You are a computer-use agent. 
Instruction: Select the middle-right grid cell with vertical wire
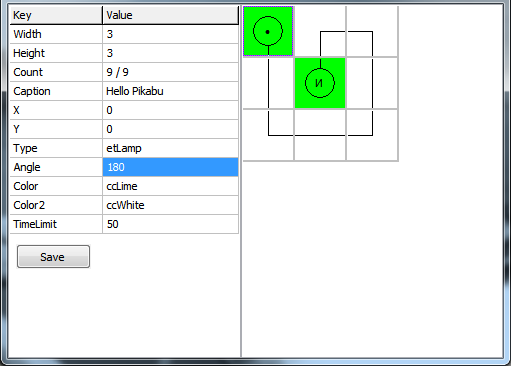click(372, 83)
